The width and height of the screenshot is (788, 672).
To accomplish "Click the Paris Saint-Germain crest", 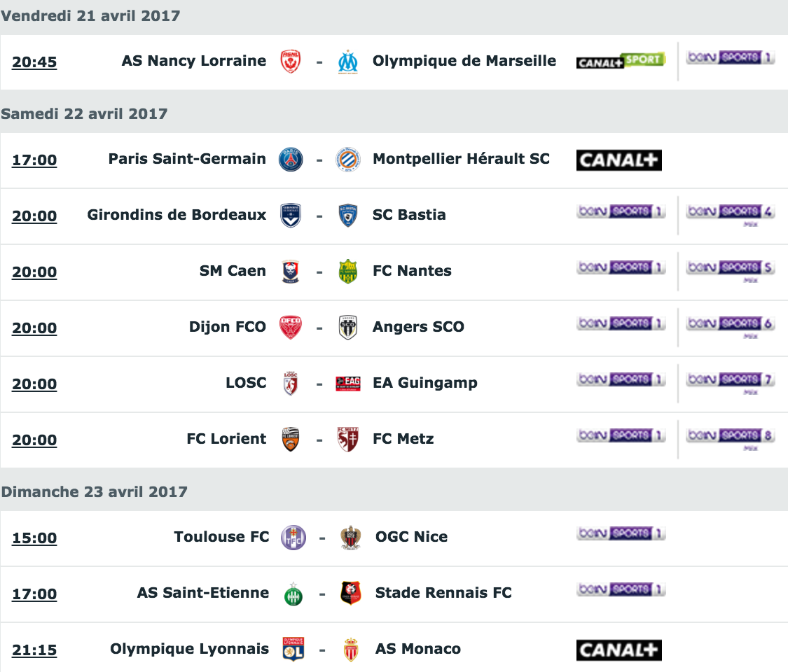I will tap(291, 160).
